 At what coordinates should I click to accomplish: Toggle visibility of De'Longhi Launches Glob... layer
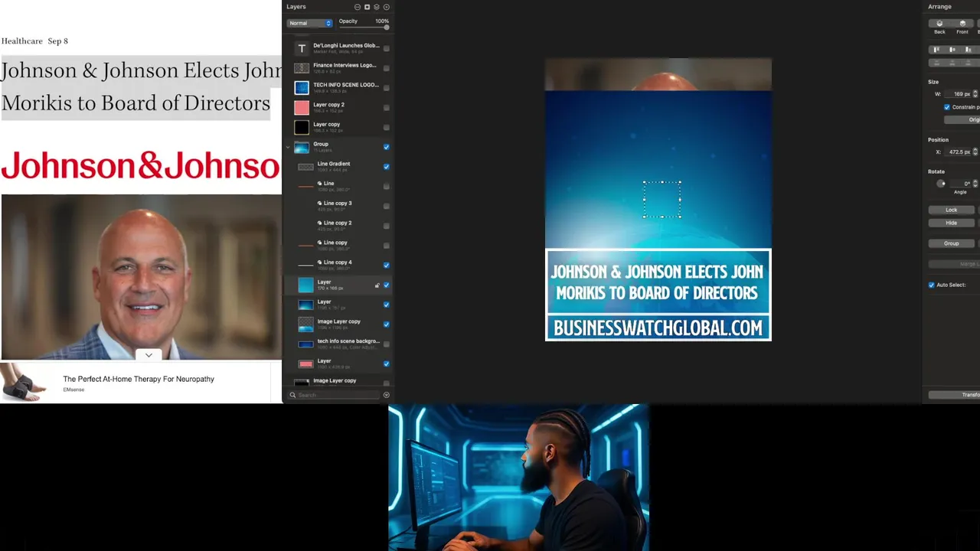coord(386,48)
